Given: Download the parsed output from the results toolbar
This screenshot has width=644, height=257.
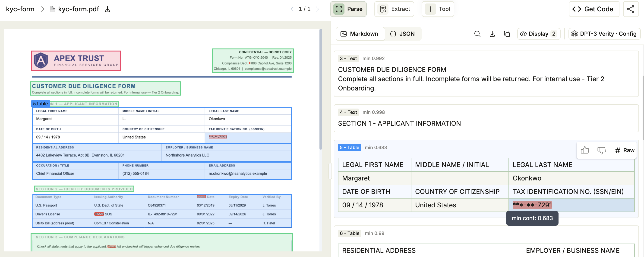Looking at the screenshot, I should point(492,34).
